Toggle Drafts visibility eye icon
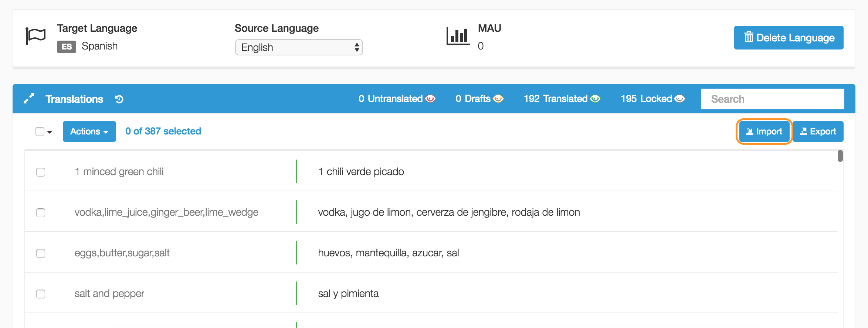The image size is (868, 328). pos(498,99)
